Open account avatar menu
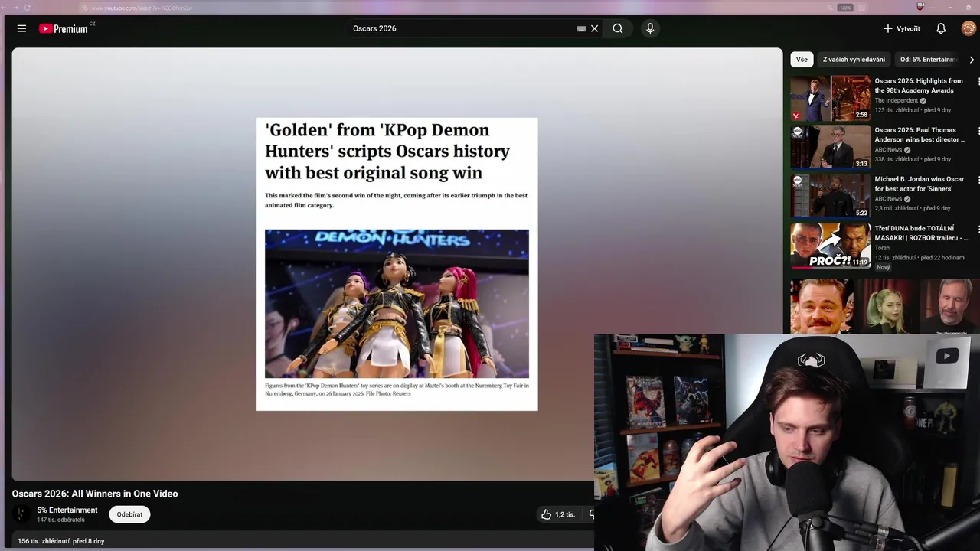Viewport: 980px width, 551px height. click(x=969, y=28)
